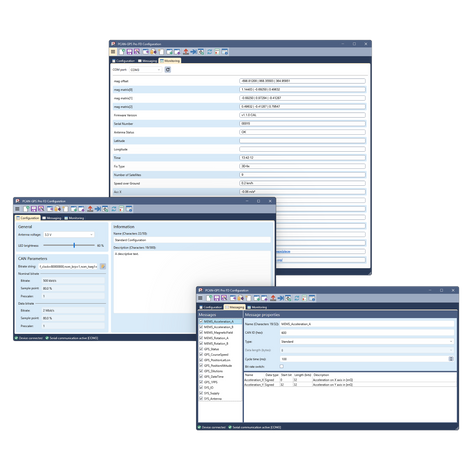Viewport: 469px width, 469px height.
Task: Click red upload arrow in Configuration-tab window toolbar
Action: [x=90, y=209]
